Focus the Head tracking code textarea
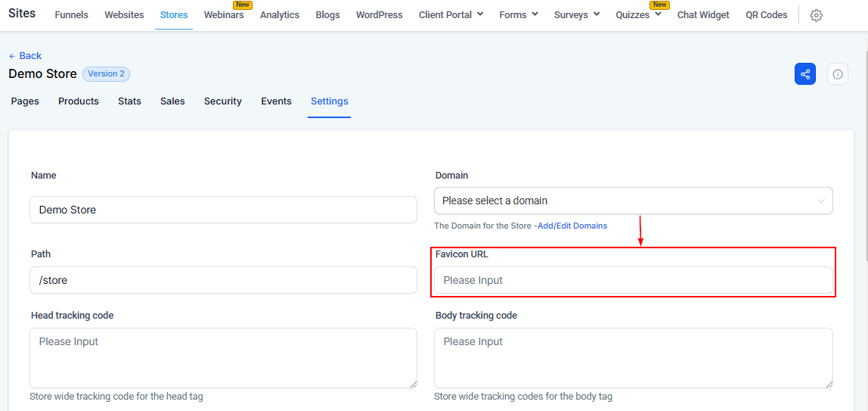This screenshot has height=411, width=868. pyautogui.click(x=223, y=358)
